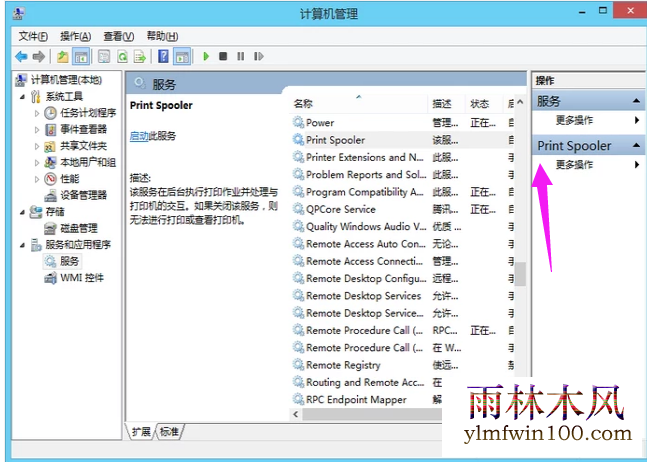
Task: Click the Properties toolbar icon
Action: (104, 57)
